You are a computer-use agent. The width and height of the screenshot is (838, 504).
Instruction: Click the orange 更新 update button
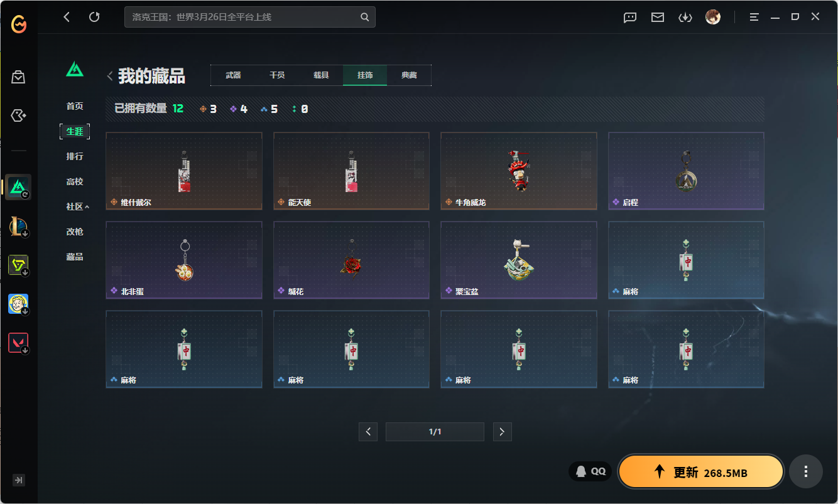[x=701, y=472]
